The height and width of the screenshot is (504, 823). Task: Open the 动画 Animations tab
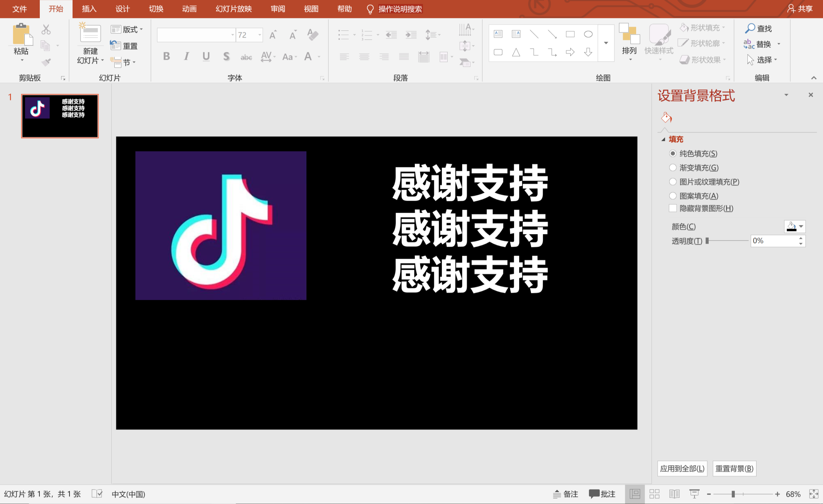189,9
